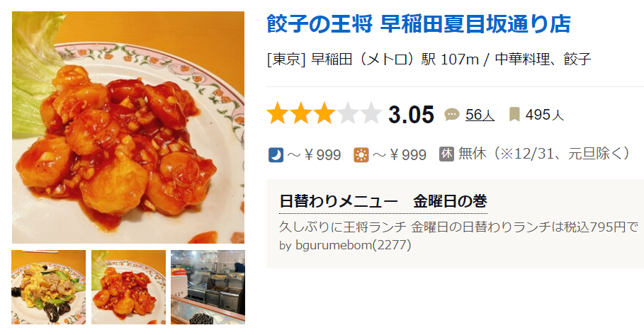Click the sun lunch budget icon
Screen dimensions: 644x335
361,155
